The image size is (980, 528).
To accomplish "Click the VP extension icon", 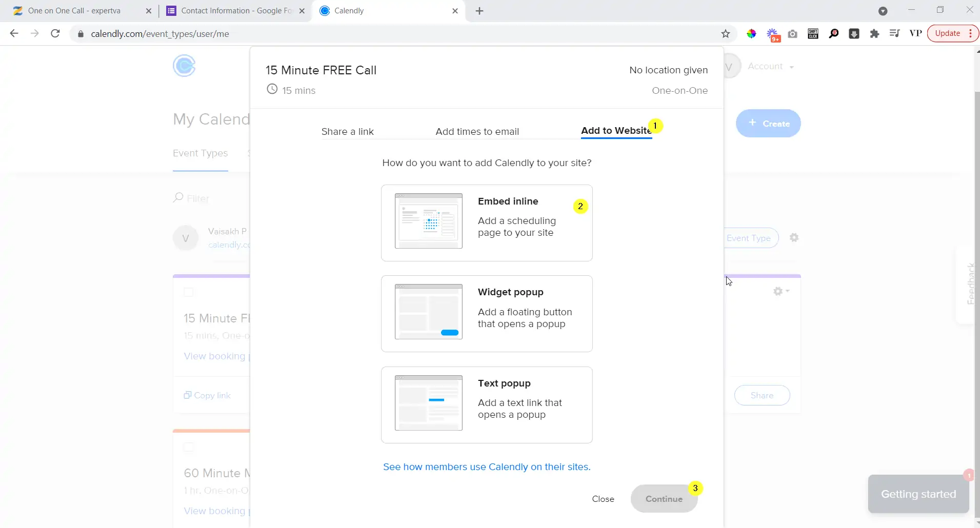I will click(916, 34).
